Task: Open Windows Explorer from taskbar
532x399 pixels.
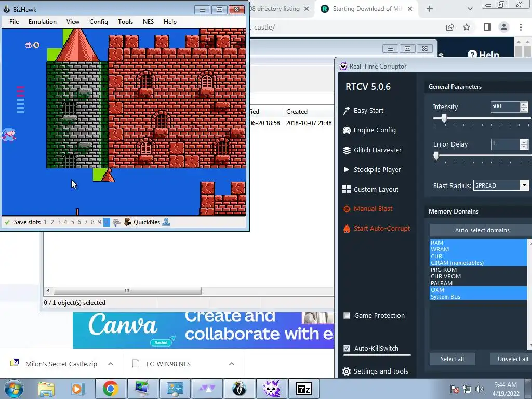Action: [46, 389]
